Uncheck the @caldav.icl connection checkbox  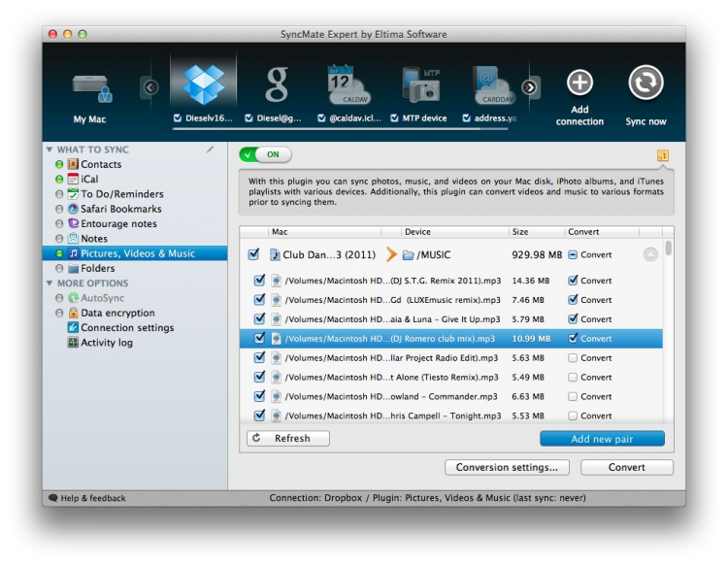point(321,117)
